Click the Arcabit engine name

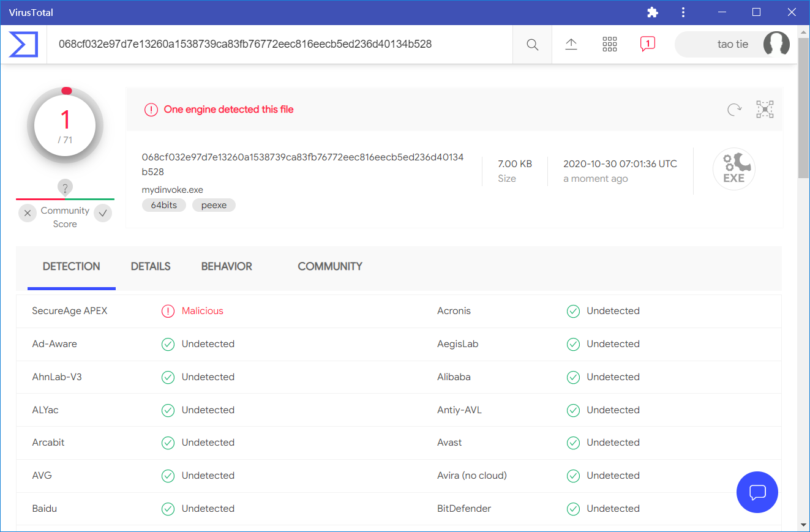[48, 443]
